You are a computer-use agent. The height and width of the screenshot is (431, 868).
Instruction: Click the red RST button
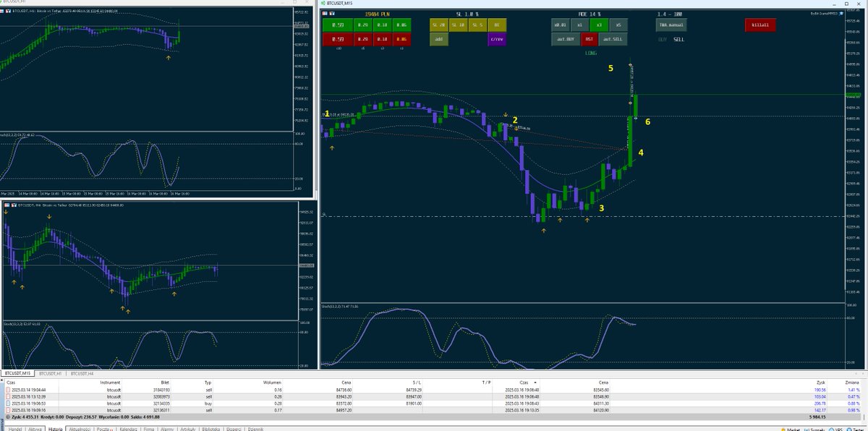coord(590,40)
